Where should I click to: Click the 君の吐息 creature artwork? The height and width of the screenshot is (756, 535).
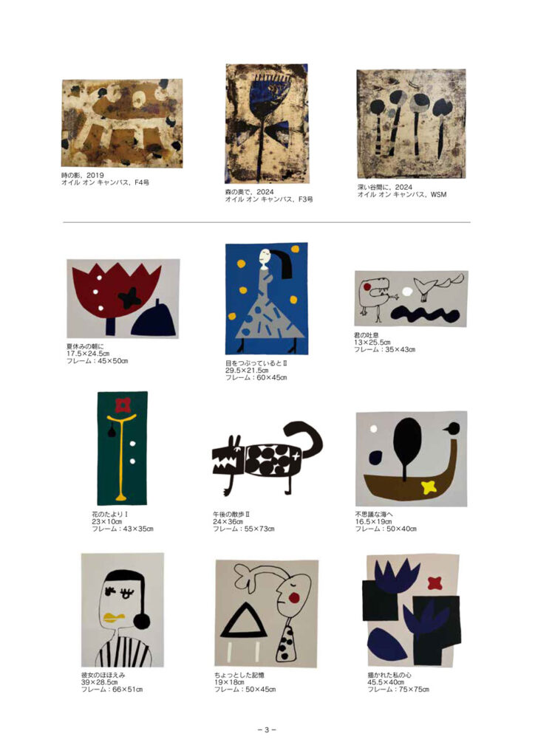[x=411, y=298]
